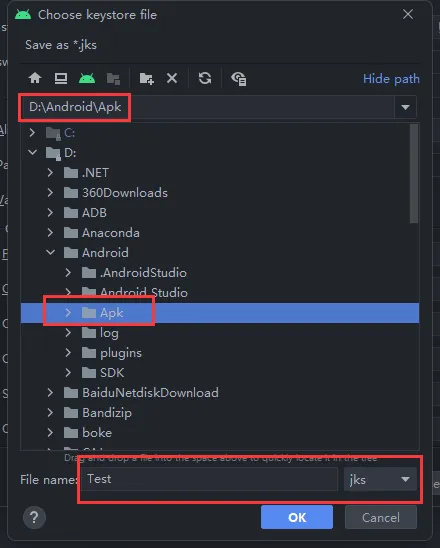Click the File name field containing Test

[x=210, y=479]
